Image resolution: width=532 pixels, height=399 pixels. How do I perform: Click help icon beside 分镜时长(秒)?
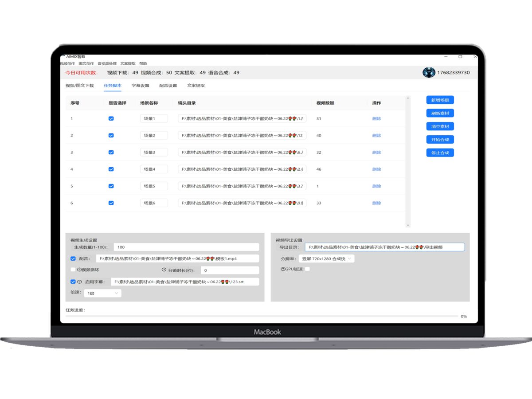pyautogui.click(x=164, y=270)
